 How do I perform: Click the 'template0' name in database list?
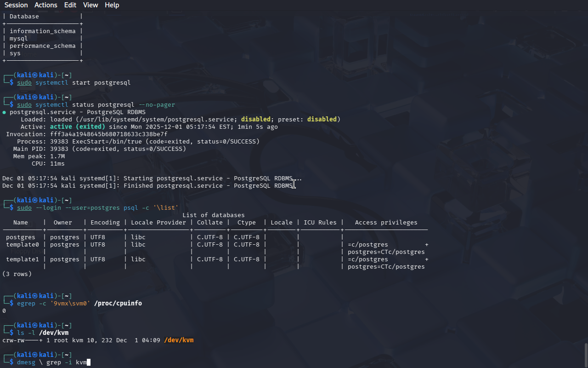coord(23,245)
